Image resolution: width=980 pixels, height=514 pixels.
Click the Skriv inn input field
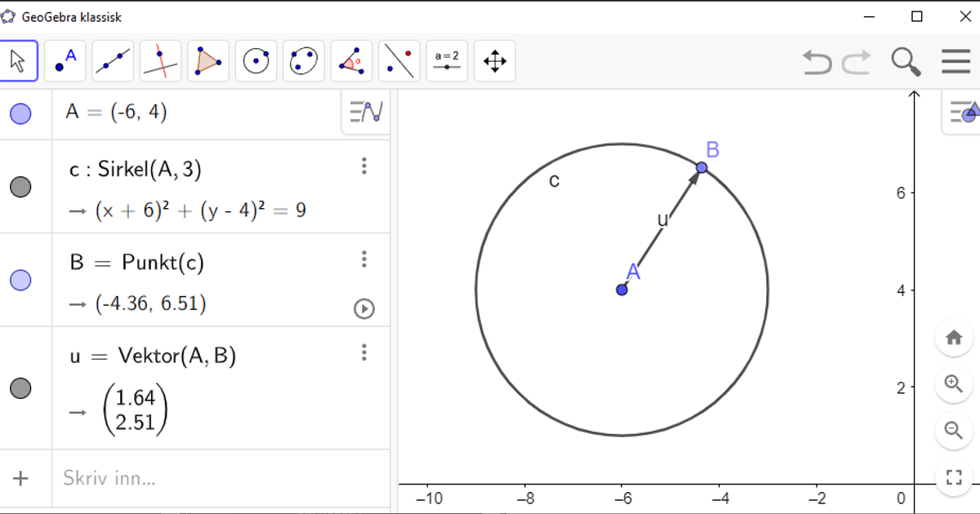163,478
